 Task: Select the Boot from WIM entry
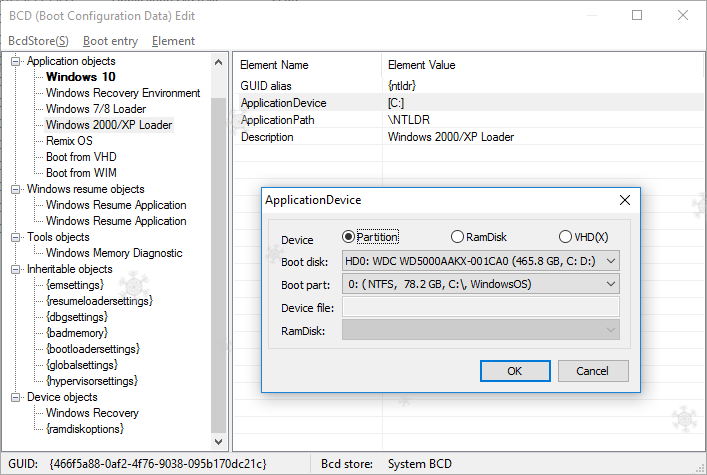point(81,173)
